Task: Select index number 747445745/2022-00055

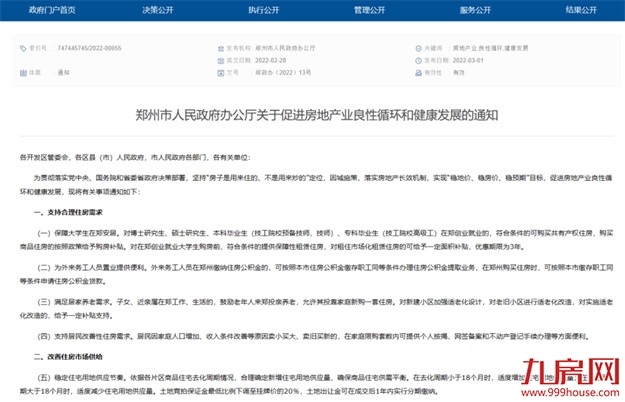Action: (x=89, y=48)
